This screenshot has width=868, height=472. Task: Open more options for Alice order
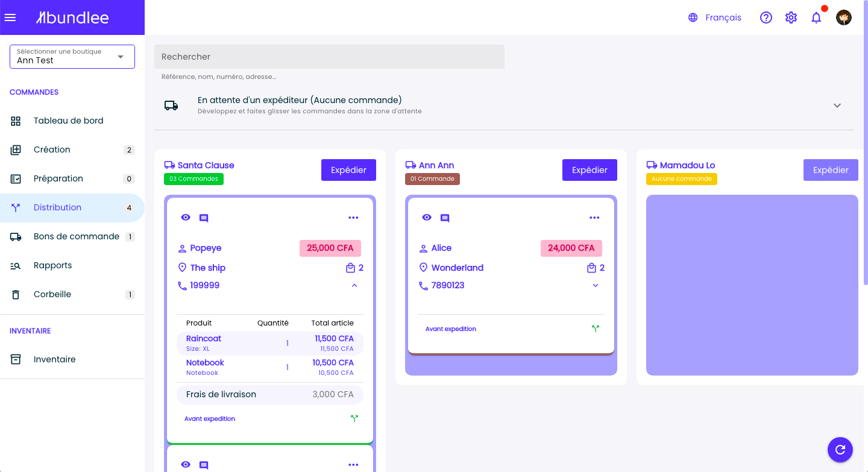(x=594, y=218)
